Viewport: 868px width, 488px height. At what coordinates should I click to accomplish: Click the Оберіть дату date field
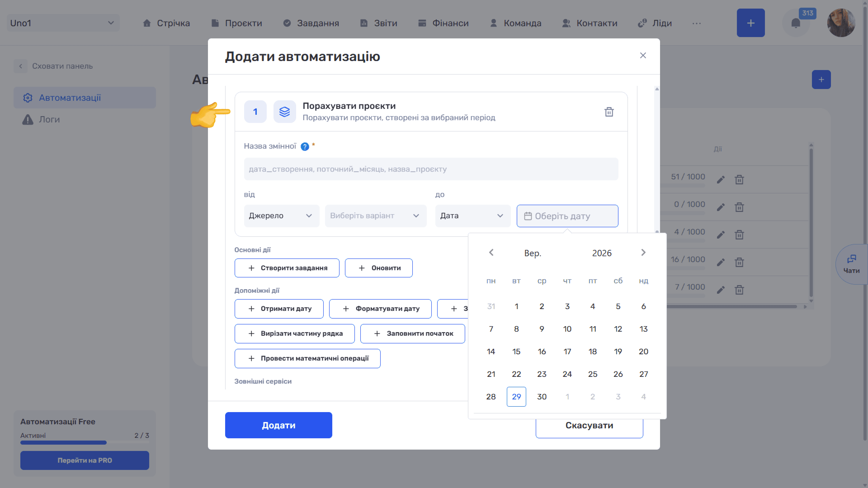(x=567, y=216)
